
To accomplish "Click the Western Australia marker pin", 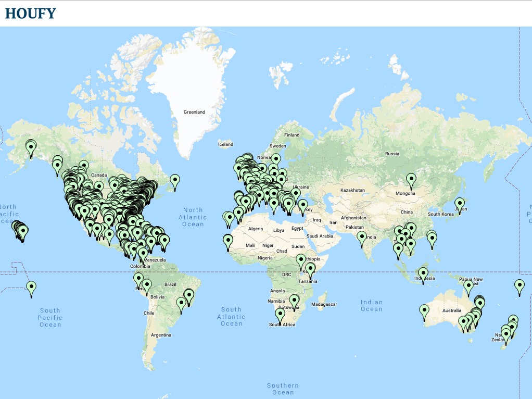I will click(x=424, y=311).
